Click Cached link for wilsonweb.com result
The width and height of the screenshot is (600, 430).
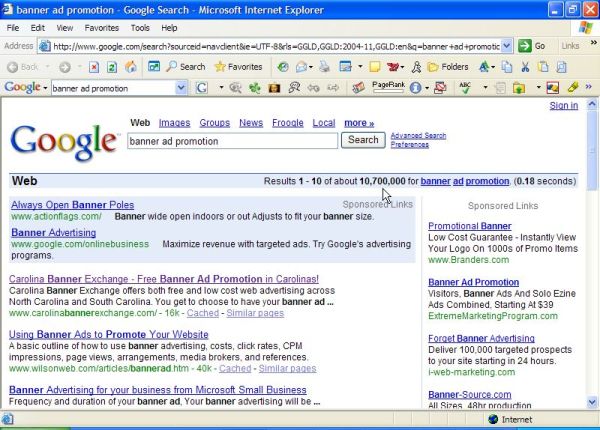point(235,368)
